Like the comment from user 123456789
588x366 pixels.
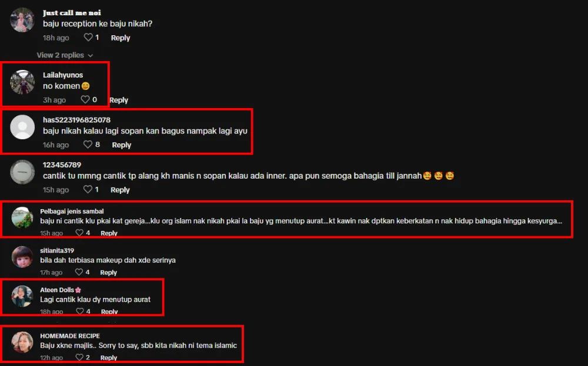coord(88,190)
